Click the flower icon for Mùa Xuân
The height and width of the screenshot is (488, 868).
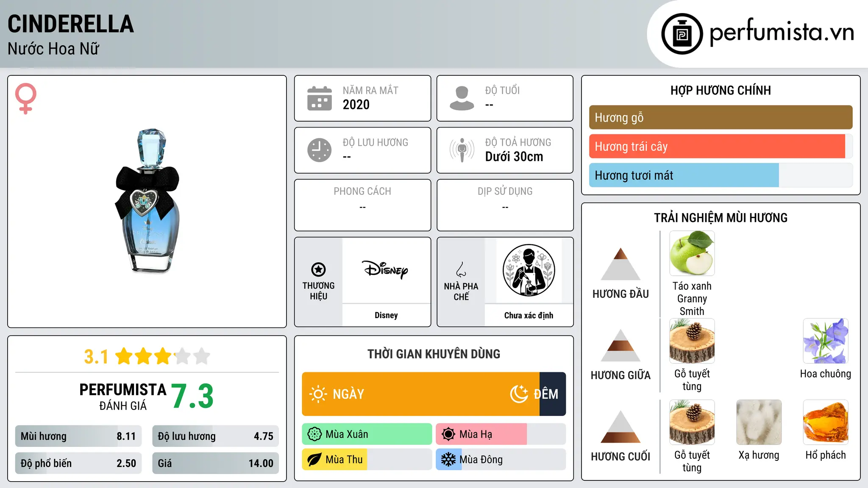point(314,434)
